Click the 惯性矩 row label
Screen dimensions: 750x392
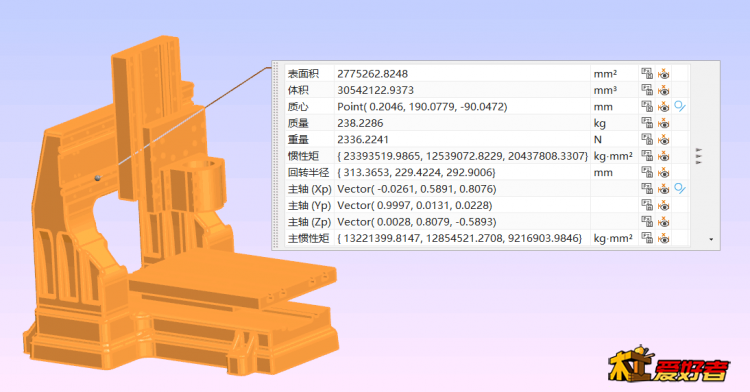pos(303,155)
